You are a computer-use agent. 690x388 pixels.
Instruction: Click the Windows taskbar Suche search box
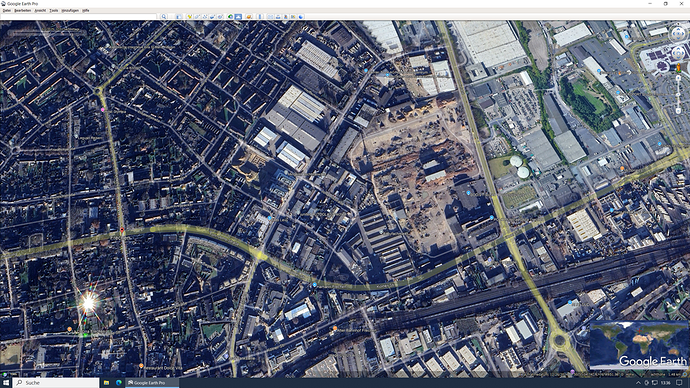coord(56,383)
